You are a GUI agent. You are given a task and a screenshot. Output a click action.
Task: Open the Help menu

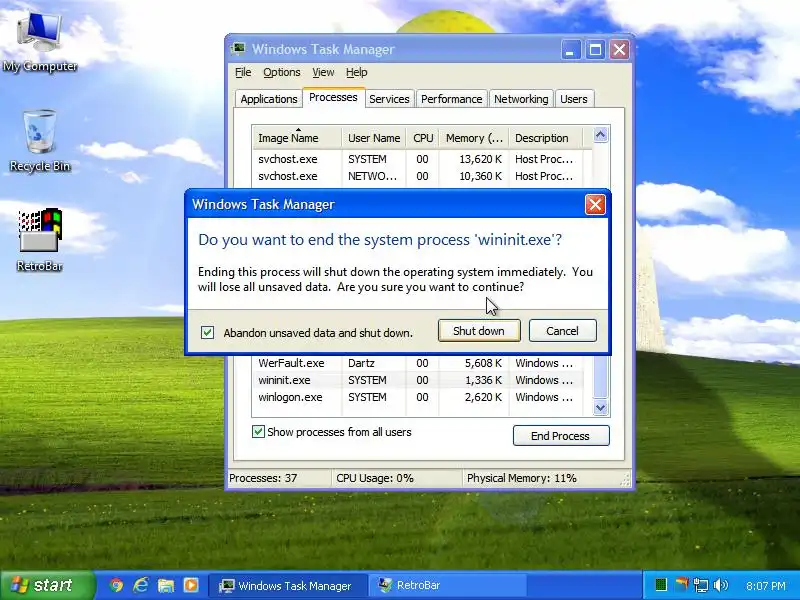coord(356,72)
